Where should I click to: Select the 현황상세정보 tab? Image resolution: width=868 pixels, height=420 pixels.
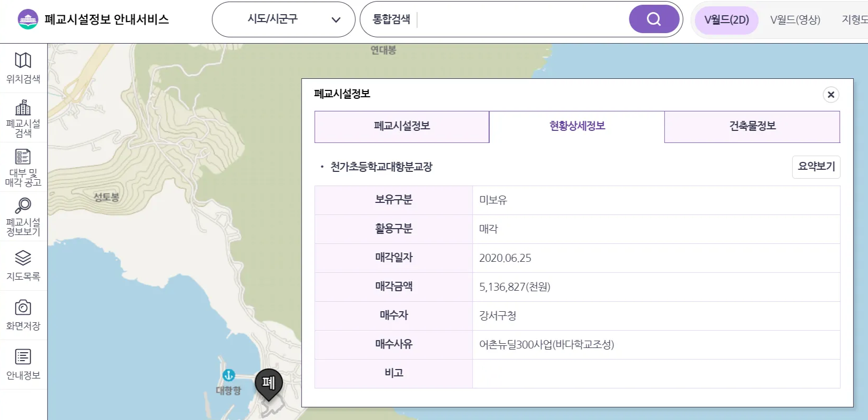point(577,127)
